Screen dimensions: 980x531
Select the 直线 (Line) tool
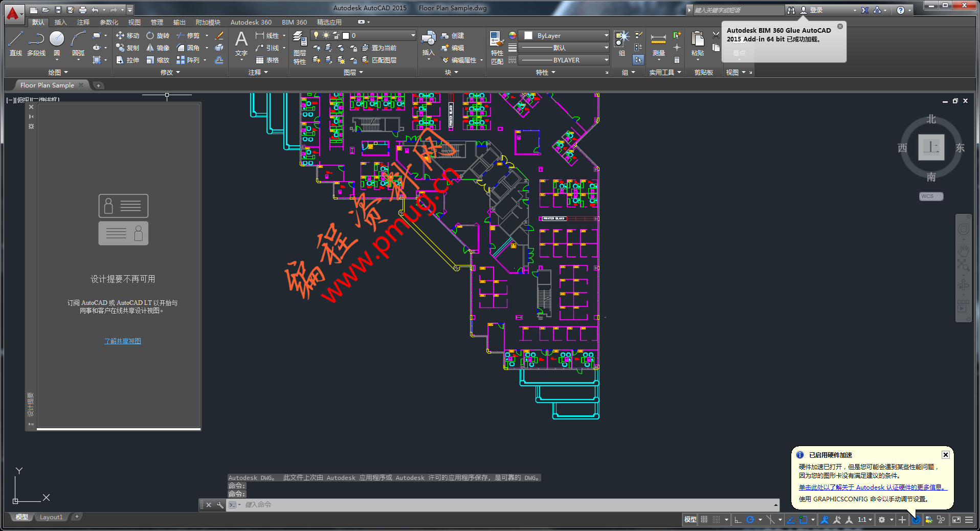tap(15, 43)
